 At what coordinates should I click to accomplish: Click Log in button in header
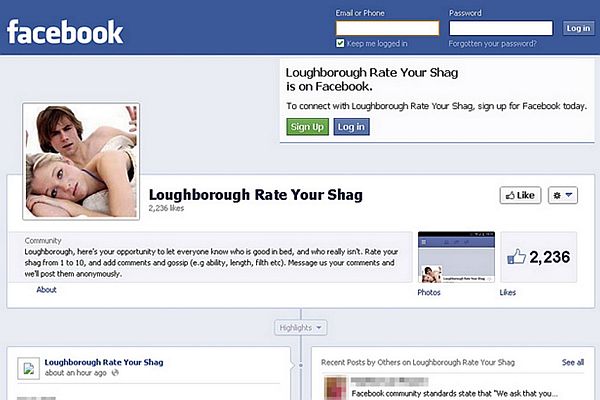(578, 28)
